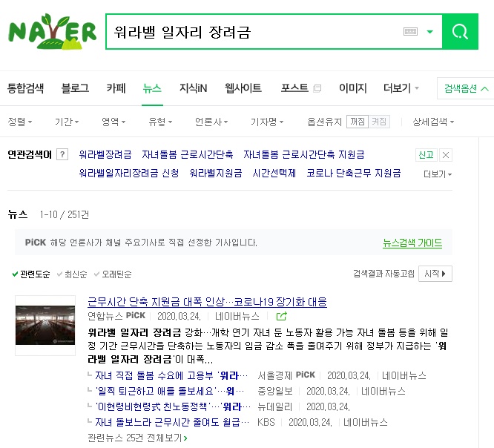Set 옵션유지 to 꺼짐

tap(358, 122)
